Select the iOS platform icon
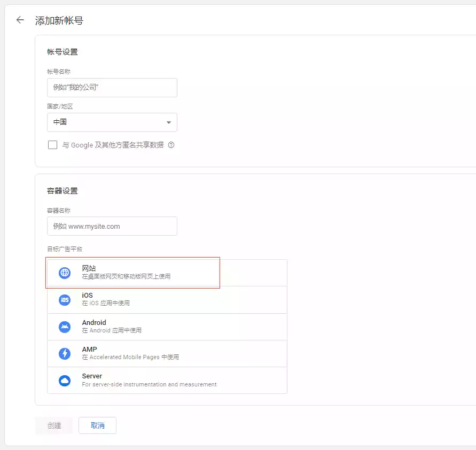The image size is (476, 450). tap(64, 300)
